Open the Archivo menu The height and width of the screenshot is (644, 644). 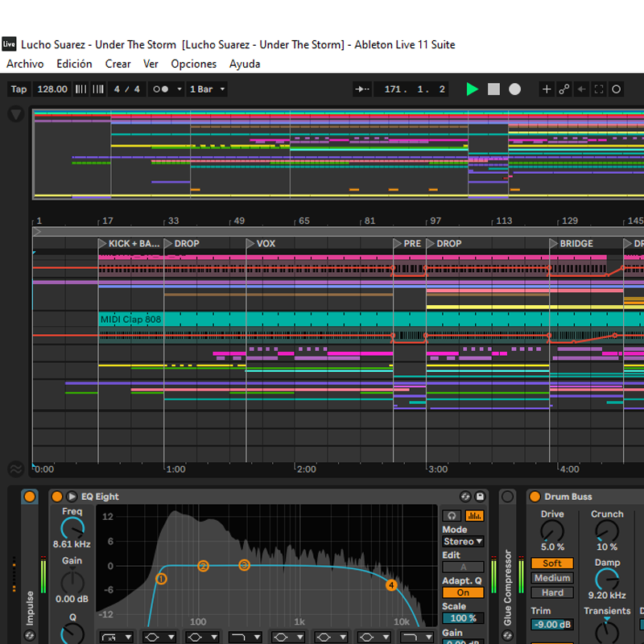click(x=25, y=64)
